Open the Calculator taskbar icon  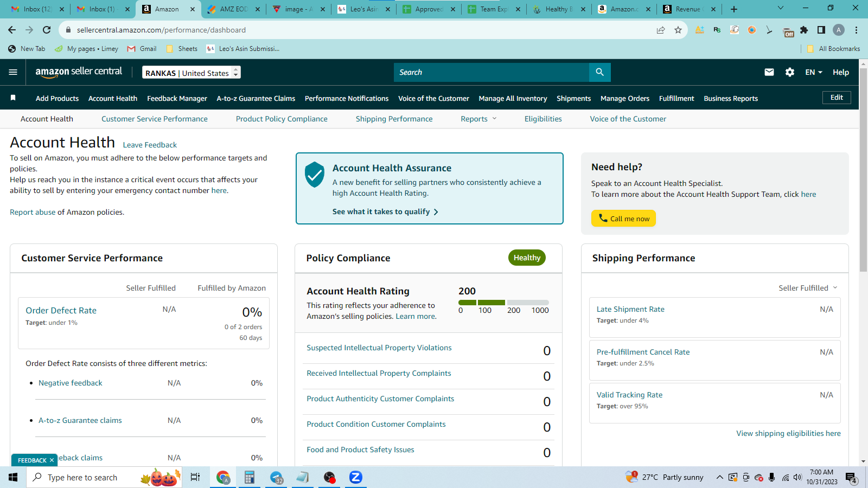(250, 477)
